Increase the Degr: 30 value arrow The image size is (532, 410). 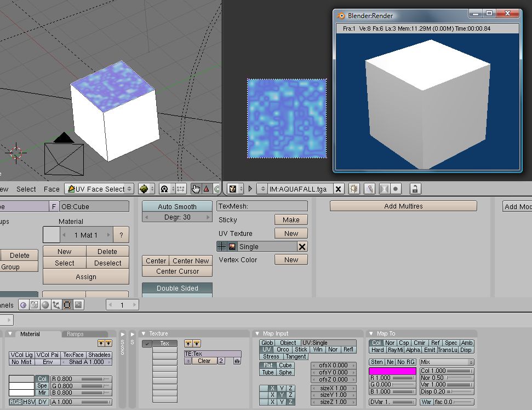click(208, 217)
